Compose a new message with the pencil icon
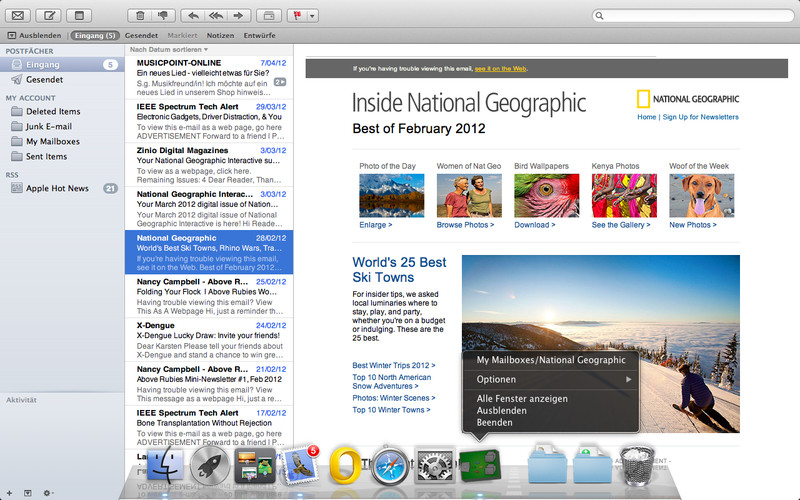Image resolution: width=800 pixels, height=500 pixels. click(49, 15)
